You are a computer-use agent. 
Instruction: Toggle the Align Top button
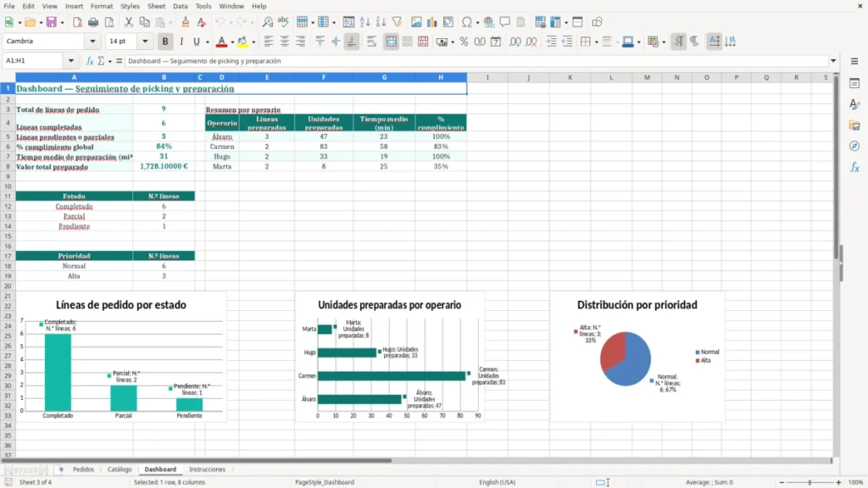point(320,42)
